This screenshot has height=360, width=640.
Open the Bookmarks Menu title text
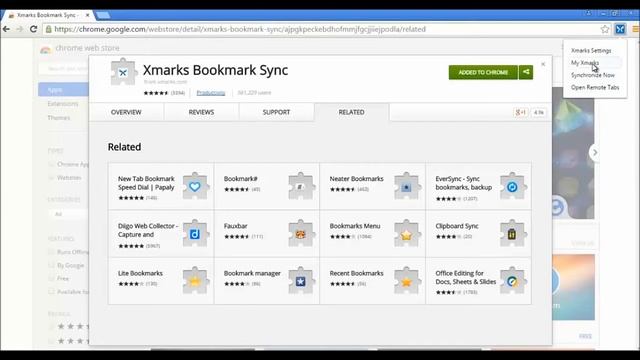355,226
